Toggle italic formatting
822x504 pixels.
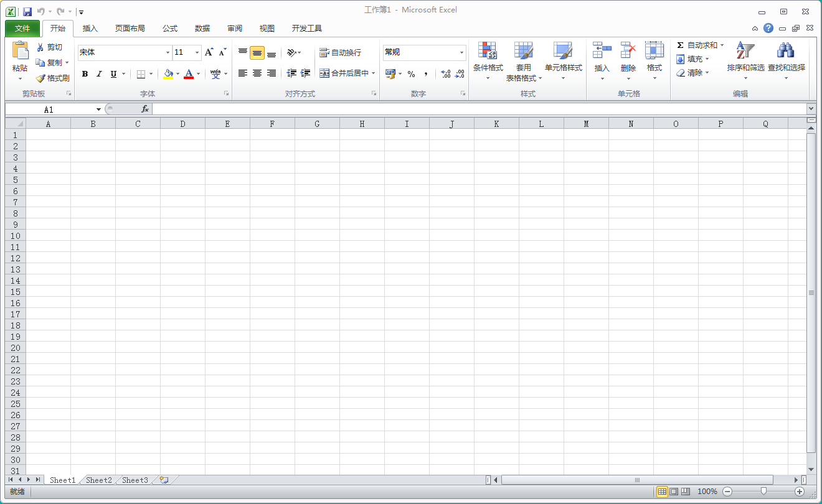click(99, 74)
